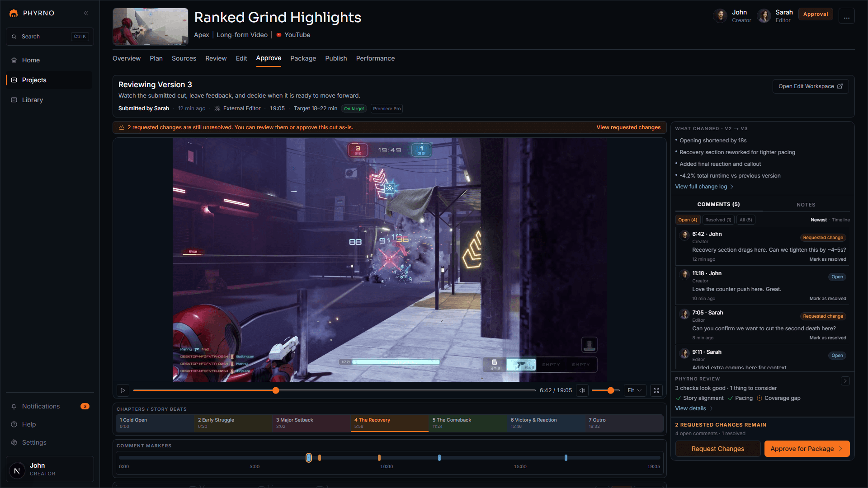Click the warning icon in the alert banner

(122, 127)
